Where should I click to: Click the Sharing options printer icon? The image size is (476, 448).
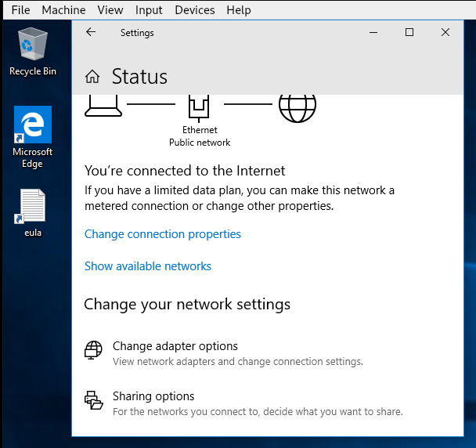[93, 400]
